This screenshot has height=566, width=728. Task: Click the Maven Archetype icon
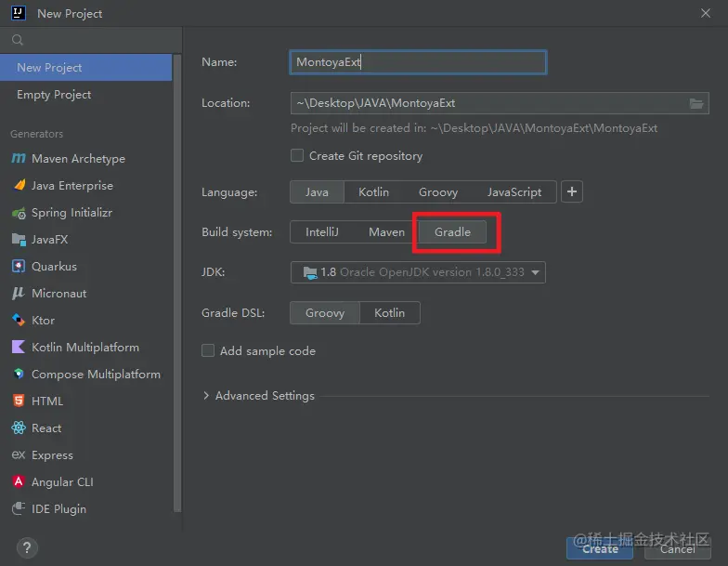(19, 158)
